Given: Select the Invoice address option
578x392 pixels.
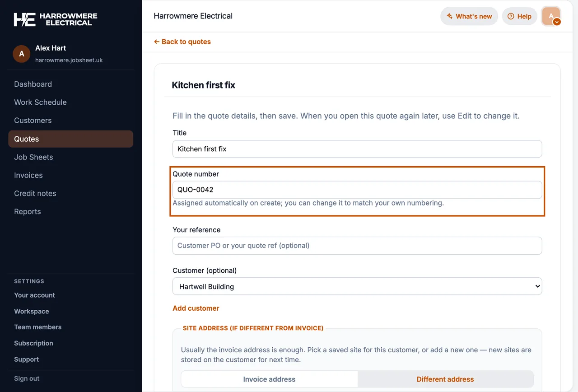Looking at the screenshot, I should coord(269,379).
